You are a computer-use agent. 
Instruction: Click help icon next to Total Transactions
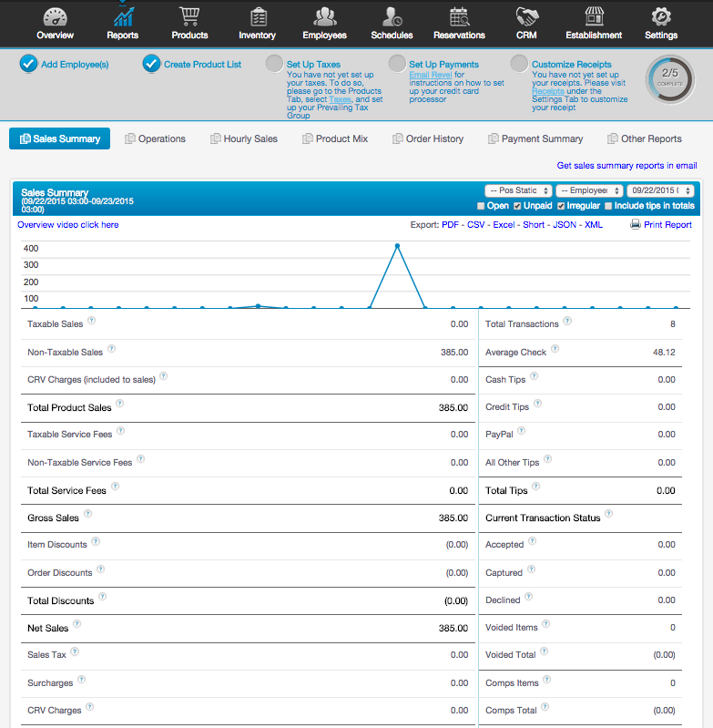pos(567,321)
